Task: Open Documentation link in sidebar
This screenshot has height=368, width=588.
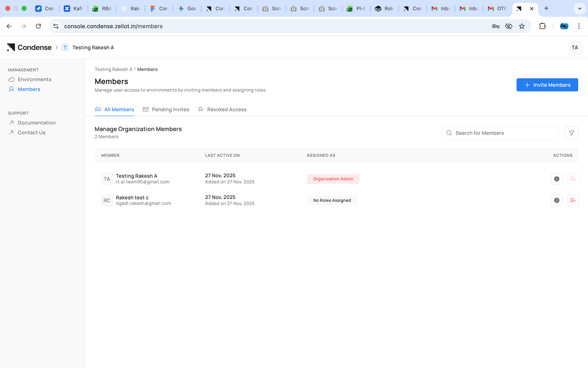Action: 36,123
